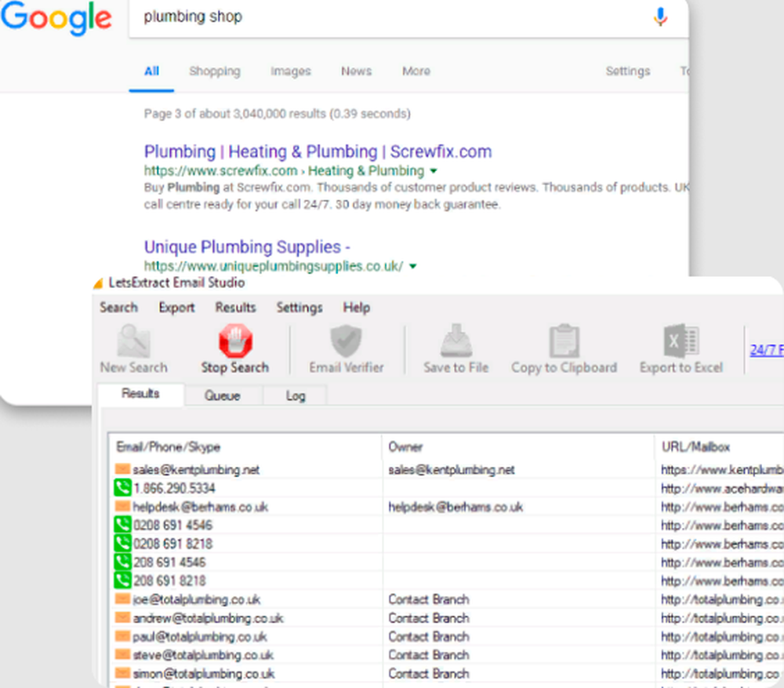Click the phone icon beside 0208 691 4546
The height and width of the screenshot is (688, 784).
tap(122, 524)
